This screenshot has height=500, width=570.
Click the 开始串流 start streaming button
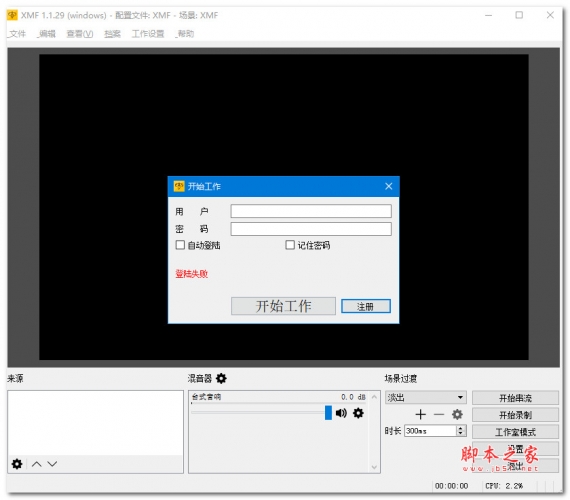click(515, 398)
